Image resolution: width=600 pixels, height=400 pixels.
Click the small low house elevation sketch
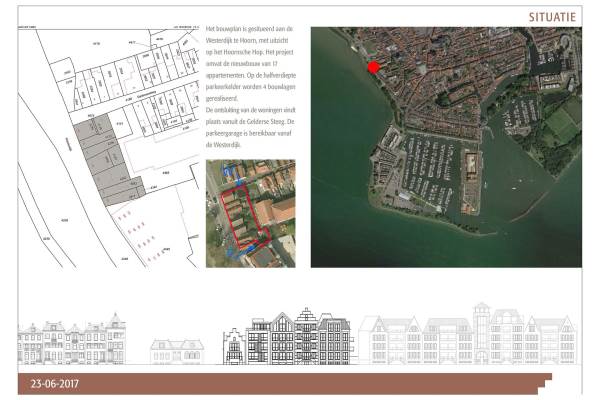(x=176, y=349)
